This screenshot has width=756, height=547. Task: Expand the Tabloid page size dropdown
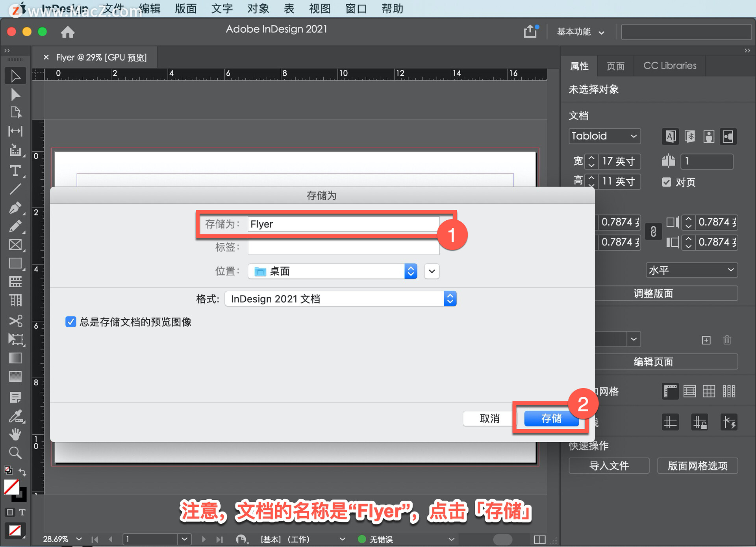[x=604, y=136]
